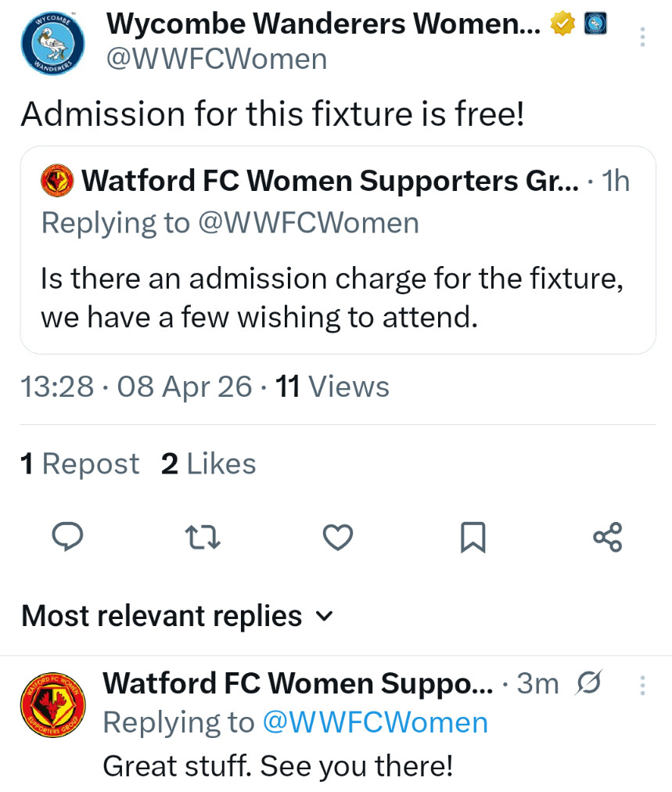Open the small Watford avatar in the quoted tweet
The image size is (672, 792).
(x=57, y=182)
